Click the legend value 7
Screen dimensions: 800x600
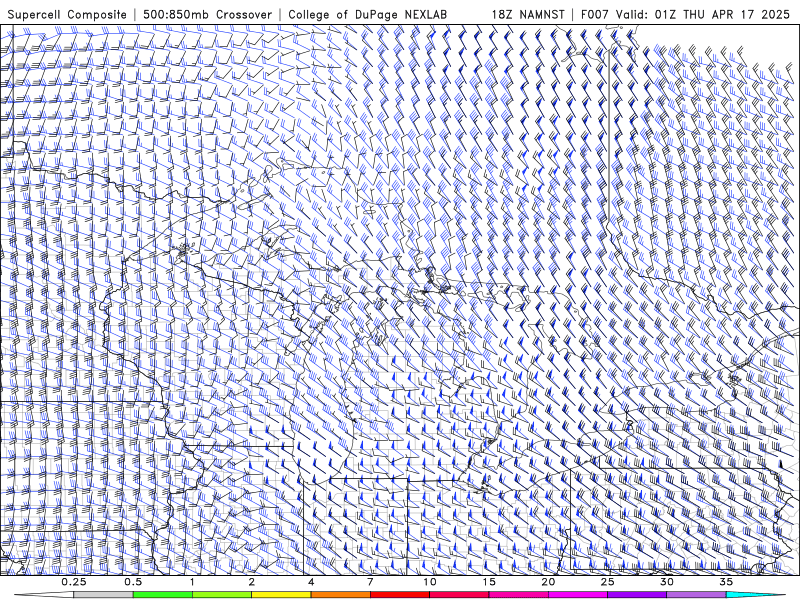370,582
